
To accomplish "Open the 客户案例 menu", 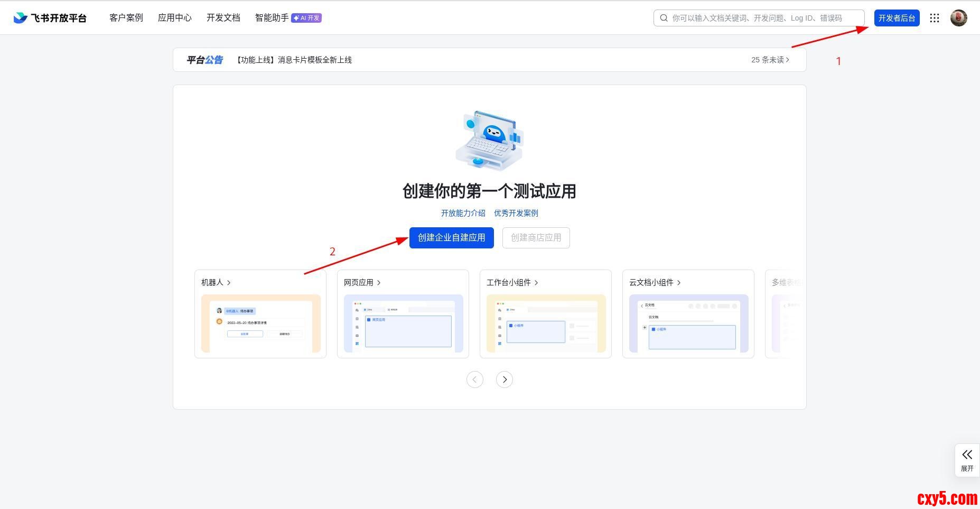I will coord(126,18).
